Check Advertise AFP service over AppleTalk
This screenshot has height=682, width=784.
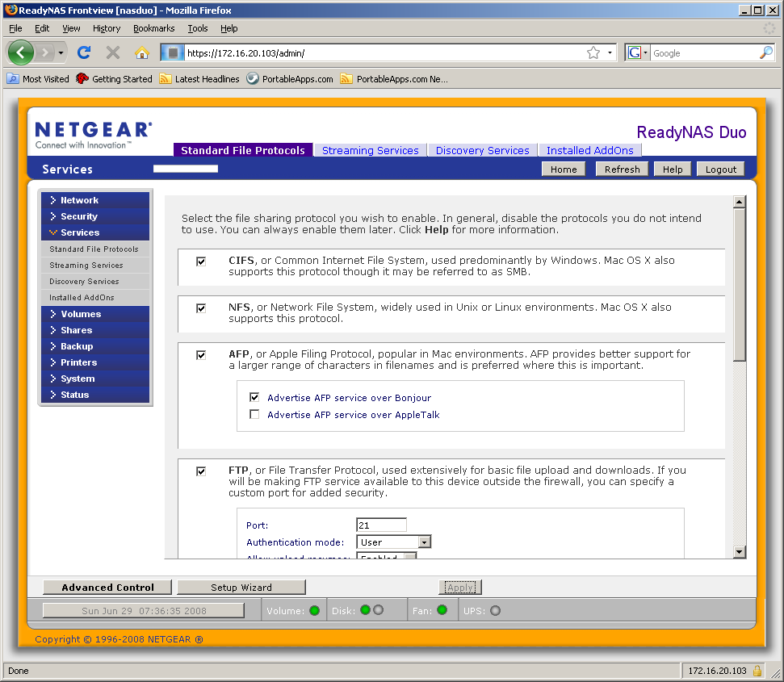click(254, 414)
